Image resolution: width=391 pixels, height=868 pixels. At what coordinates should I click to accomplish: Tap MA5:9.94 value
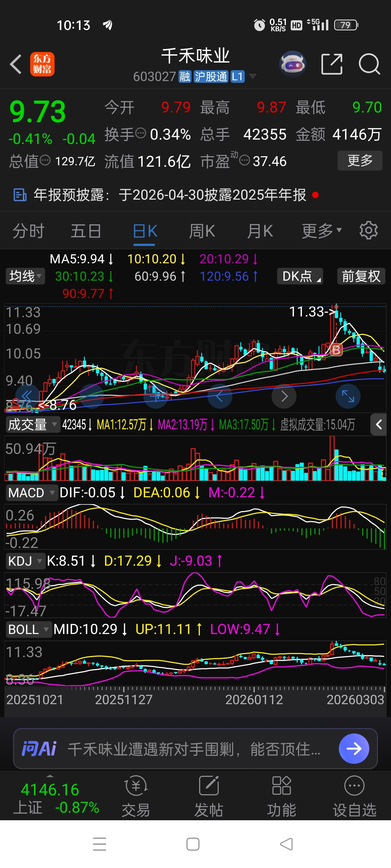(81, 259)
